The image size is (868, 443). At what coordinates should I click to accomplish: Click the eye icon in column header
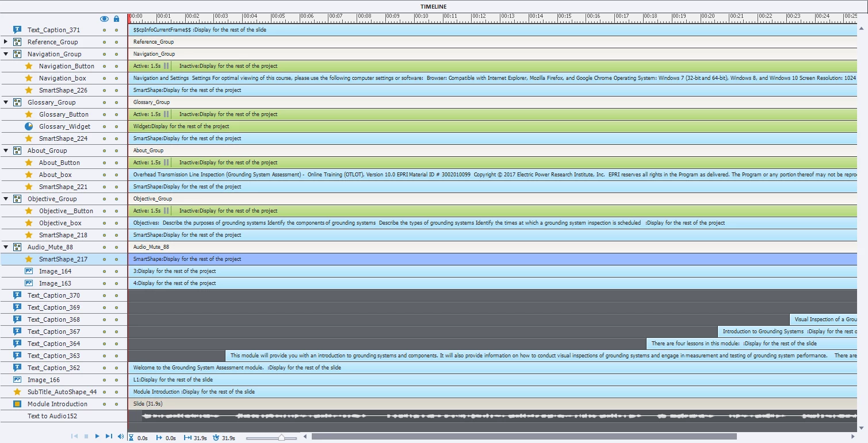104,18
